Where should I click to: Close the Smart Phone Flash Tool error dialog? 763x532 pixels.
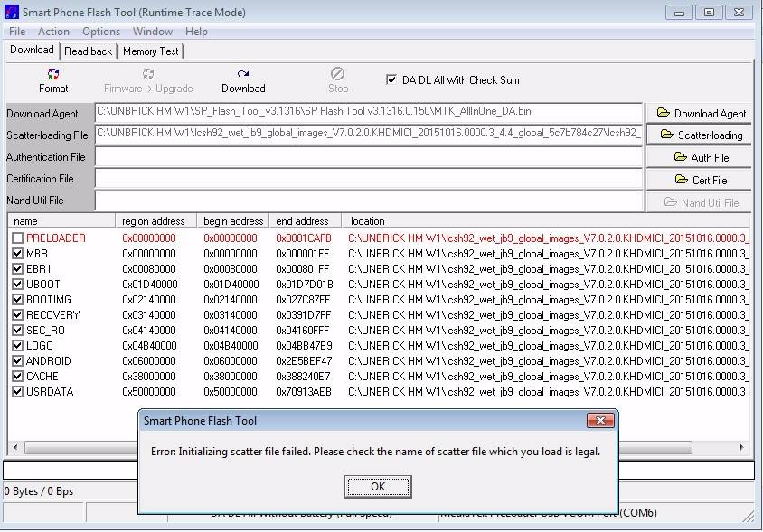[x=378, y=486]
